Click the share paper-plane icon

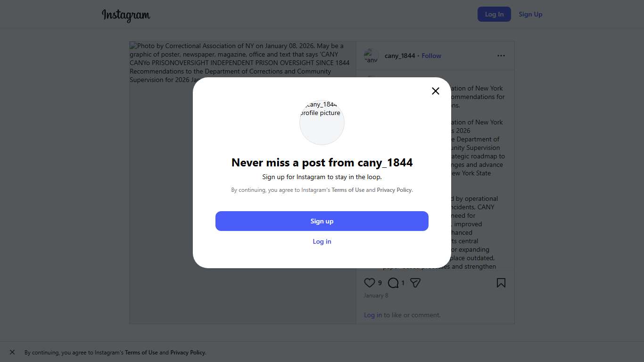pos(415,283)
